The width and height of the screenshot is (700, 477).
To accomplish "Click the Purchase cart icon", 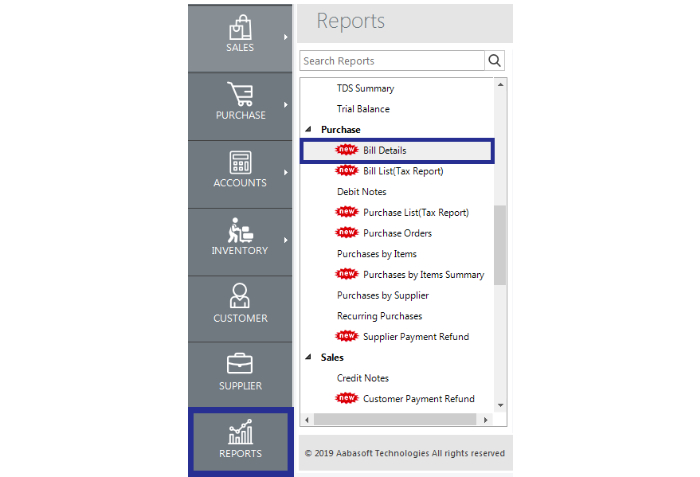I will [x=240, y=95].
